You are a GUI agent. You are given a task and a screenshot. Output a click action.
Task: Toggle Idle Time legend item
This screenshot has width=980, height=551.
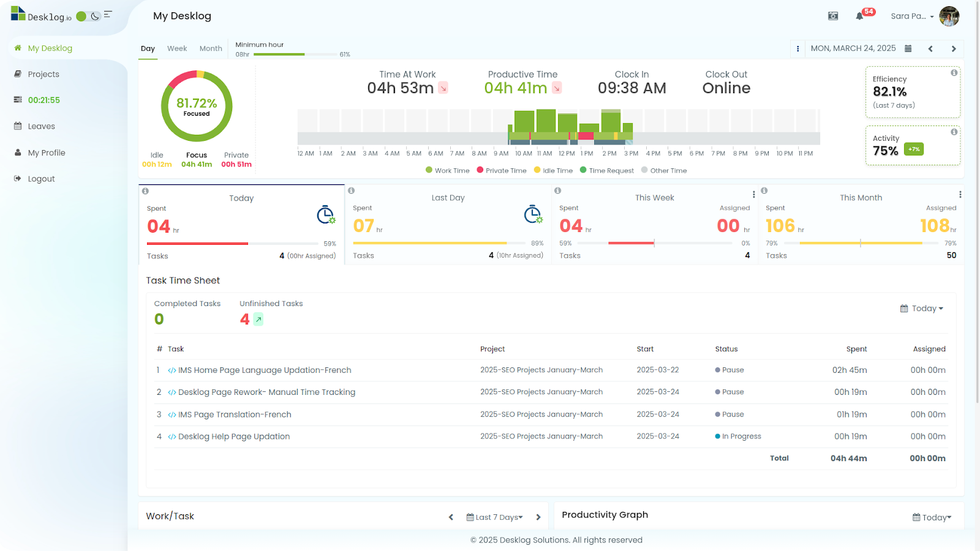pos(553,171)
